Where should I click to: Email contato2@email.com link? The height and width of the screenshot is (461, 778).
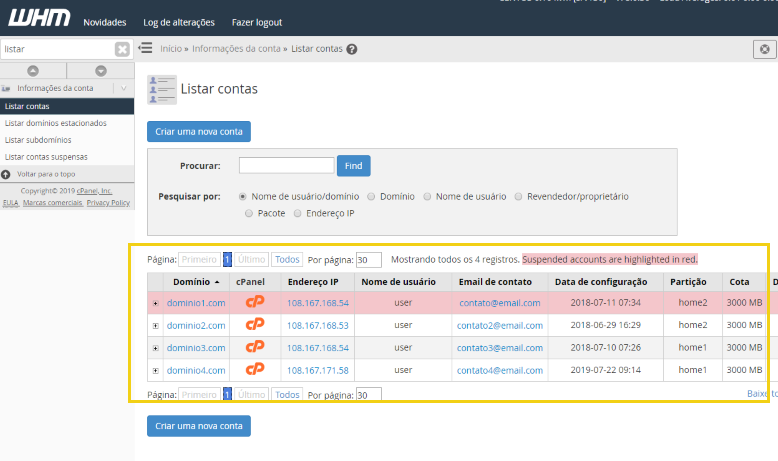(500, 326)
